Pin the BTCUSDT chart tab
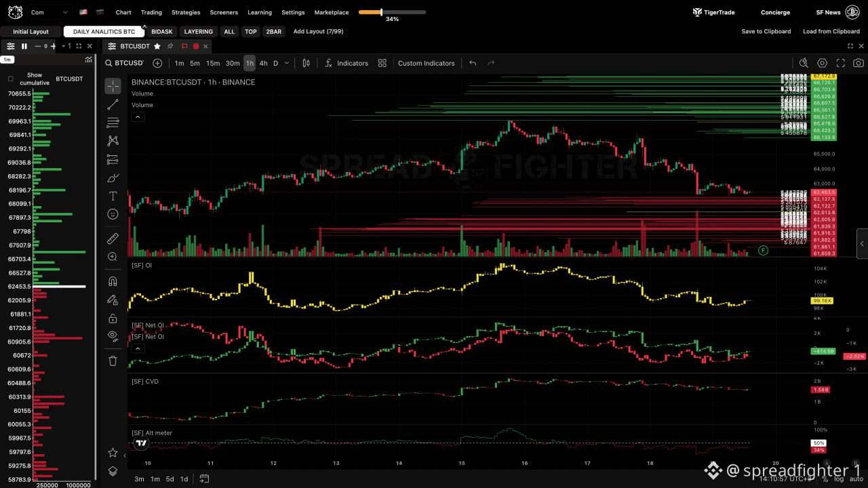Viewport: 868px width, 488px height. coord(170,46)
